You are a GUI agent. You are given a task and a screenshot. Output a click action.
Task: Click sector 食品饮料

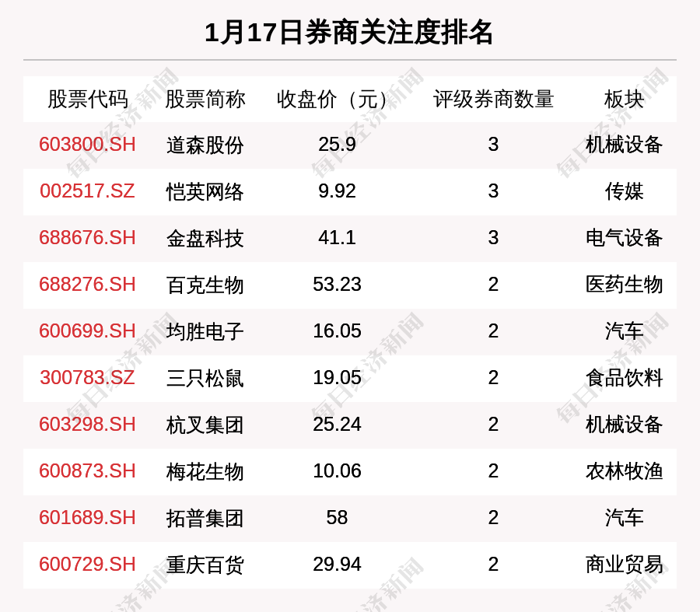624,378
